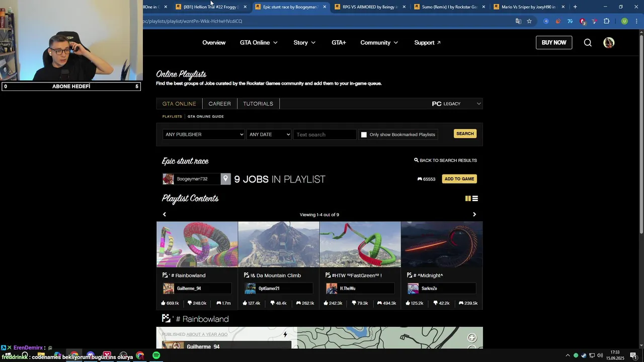
Task: Switch to Sumo (Remix) browser tab
Action: (449, 7)
